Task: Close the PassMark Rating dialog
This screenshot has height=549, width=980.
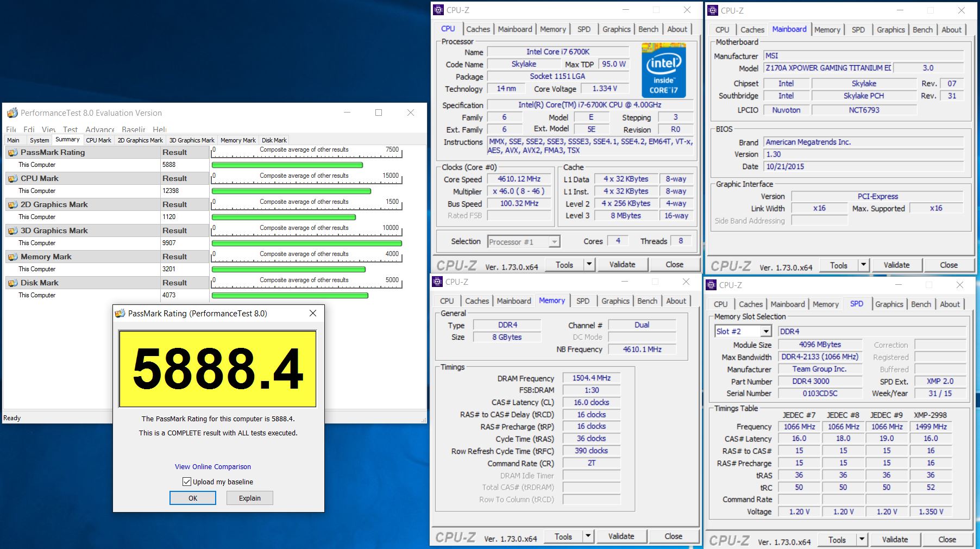Action: tap(312, 313)
